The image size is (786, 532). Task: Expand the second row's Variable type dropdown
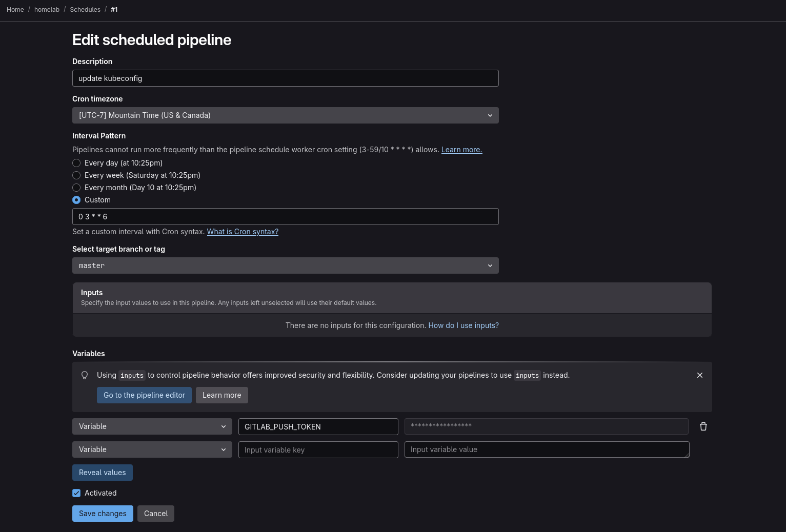point(152,449)
